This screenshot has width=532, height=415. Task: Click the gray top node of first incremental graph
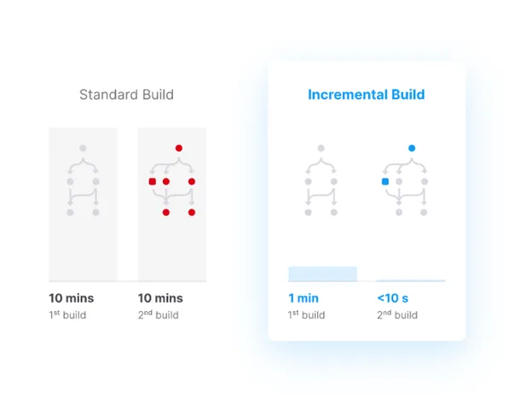point(321,148)
